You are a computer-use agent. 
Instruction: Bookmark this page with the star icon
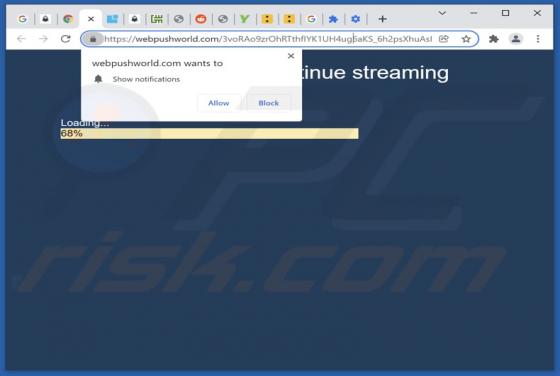[466, 39]
